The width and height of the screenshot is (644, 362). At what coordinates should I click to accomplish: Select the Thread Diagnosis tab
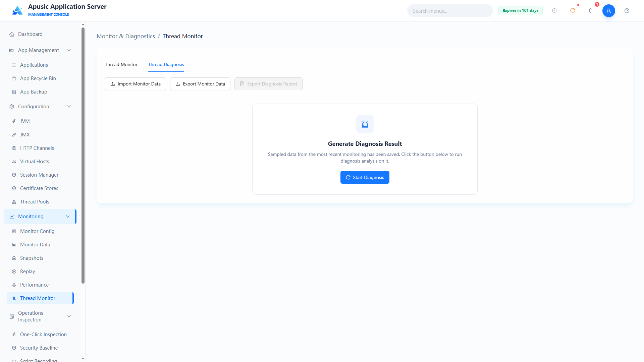coord(166,64)
